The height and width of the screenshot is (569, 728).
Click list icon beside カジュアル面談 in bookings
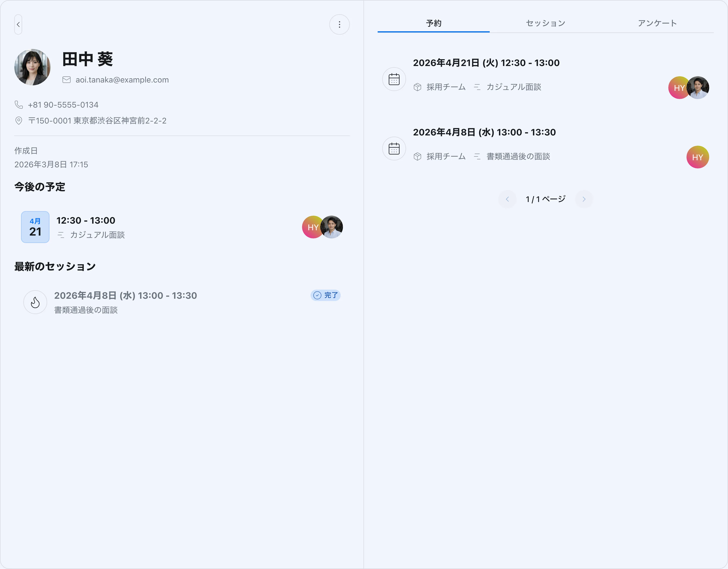pyautogui.click(x=477, y=87)
